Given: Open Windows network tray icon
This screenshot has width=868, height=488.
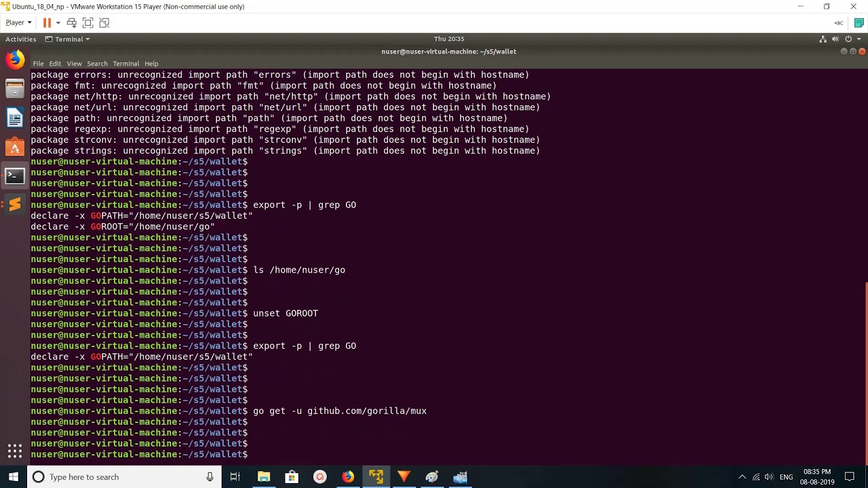Looking at the screenshot, I should point(756,477).
